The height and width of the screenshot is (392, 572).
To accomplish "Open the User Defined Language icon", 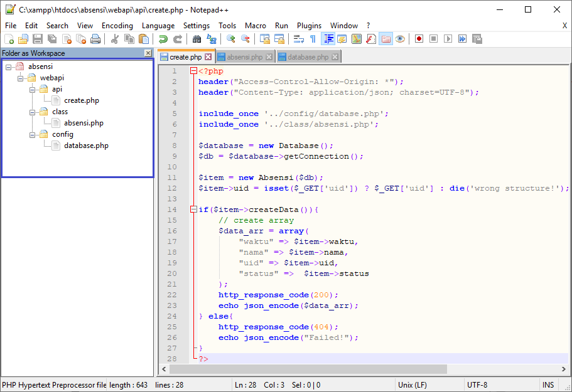I will (342, 39).
